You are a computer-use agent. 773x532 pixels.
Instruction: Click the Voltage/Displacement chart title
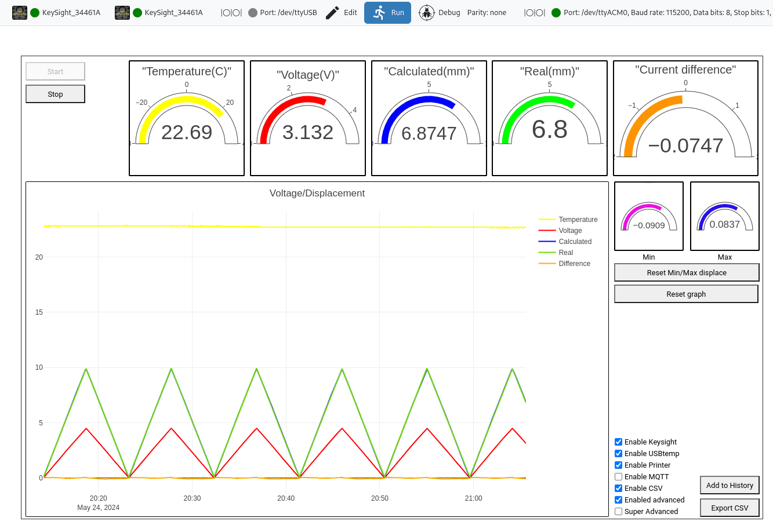tap(317, 194)
